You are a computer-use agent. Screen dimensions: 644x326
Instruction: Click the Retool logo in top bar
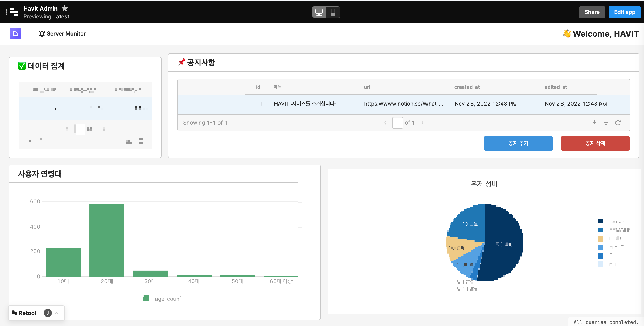14,12
